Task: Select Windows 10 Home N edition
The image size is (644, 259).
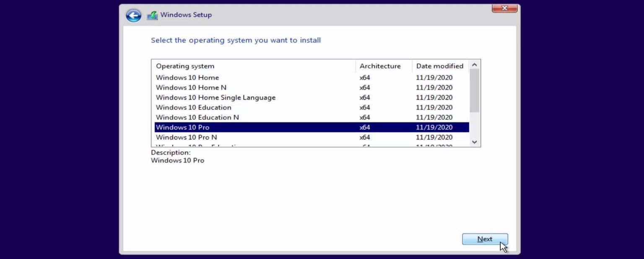Action: pos(191,87)
